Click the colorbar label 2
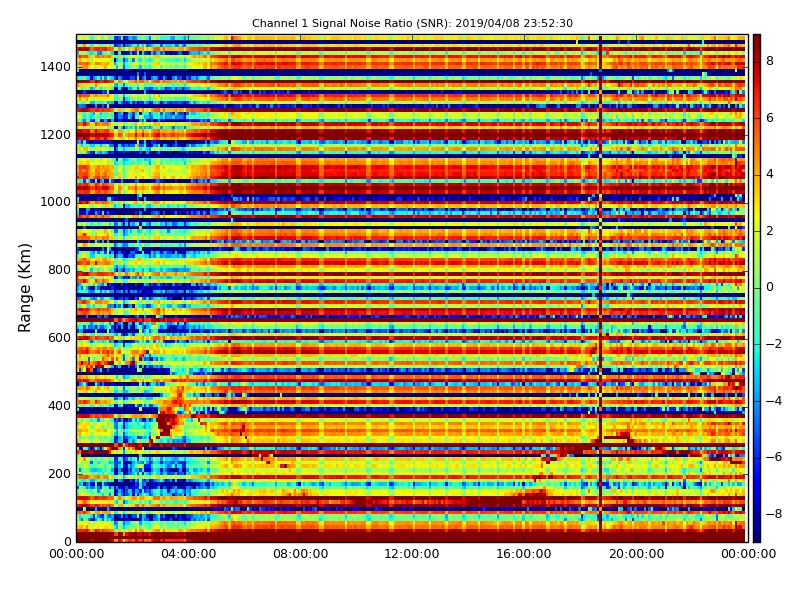Screen dimensions: 800x600 click(x=770, y=231)
